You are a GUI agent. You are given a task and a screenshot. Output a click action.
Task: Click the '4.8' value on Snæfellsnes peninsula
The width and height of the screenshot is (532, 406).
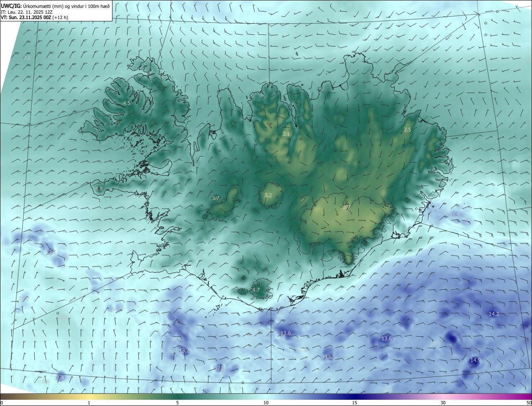pos(99,188)
